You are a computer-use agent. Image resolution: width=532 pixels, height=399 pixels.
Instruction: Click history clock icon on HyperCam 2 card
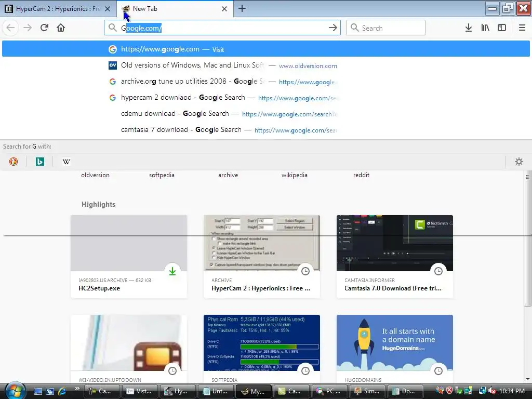[x=305, y=271]
